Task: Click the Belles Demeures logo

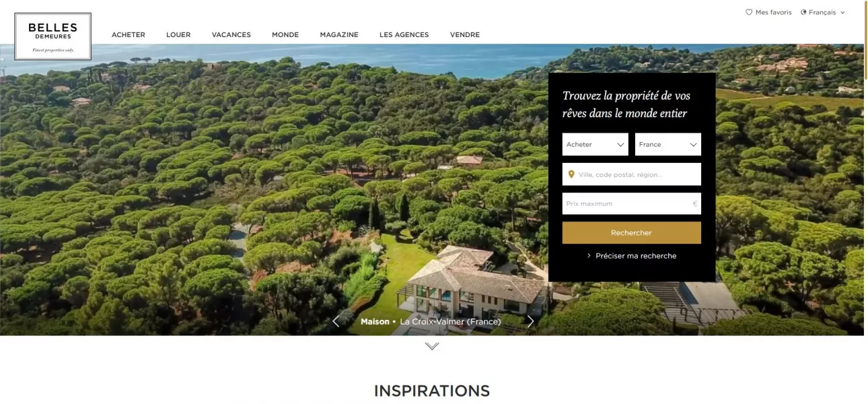Action: click(x=52, y=36)
